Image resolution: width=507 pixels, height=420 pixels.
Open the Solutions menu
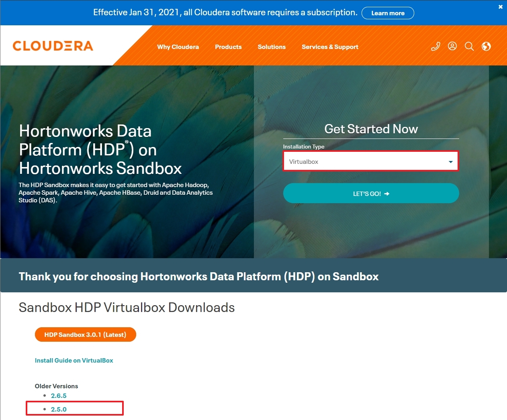(272, 47)
